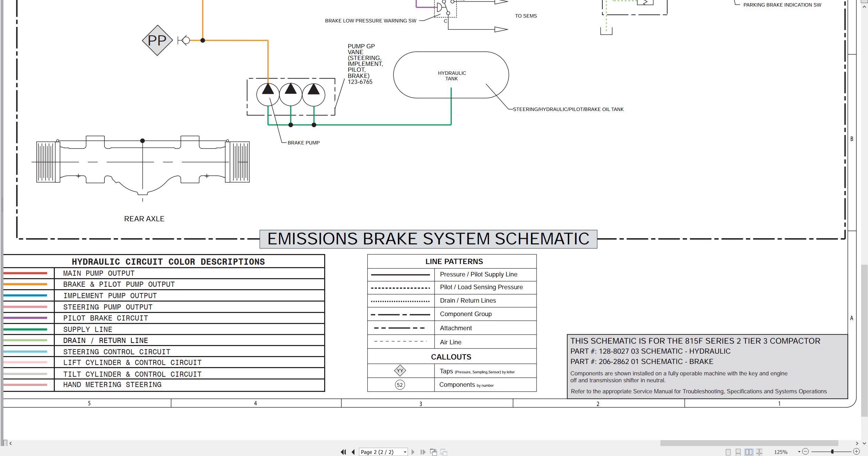Click the 'BRAKE & PILOT PUMP OUTPUT' legend row

[164, 284]
